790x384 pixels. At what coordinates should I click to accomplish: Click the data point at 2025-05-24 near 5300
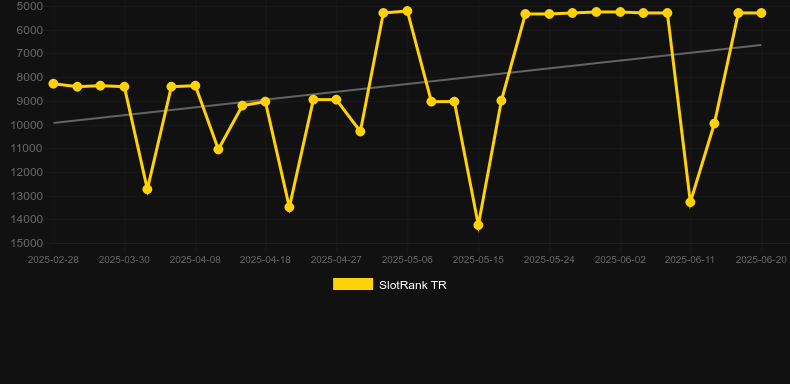tap(549, 14)
